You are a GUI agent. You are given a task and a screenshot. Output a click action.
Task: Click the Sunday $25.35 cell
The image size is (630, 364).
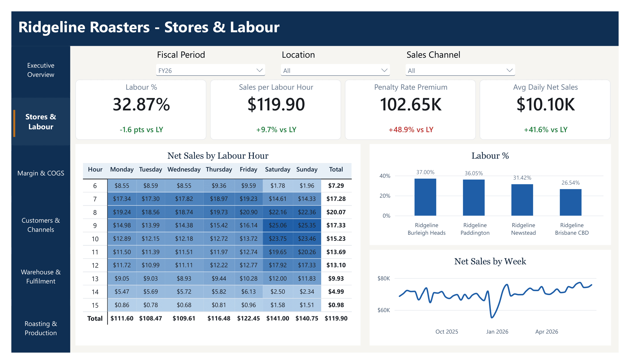(x=307, y=225)
